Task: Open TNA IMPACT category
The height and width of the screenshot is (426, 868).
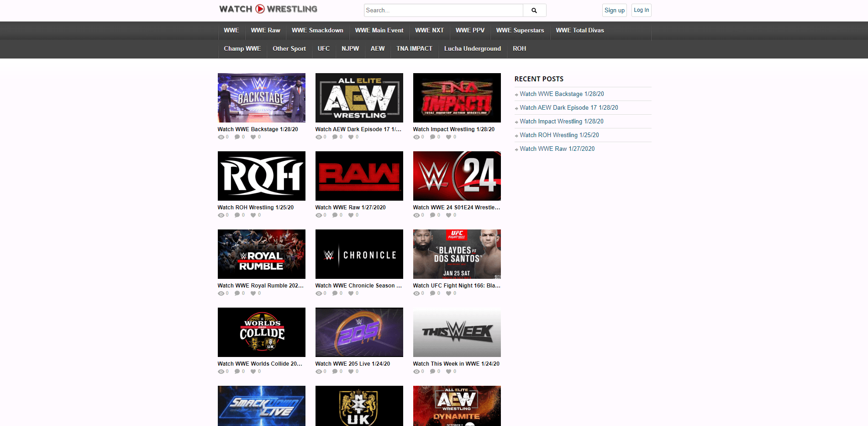Action: click(415, 49)
